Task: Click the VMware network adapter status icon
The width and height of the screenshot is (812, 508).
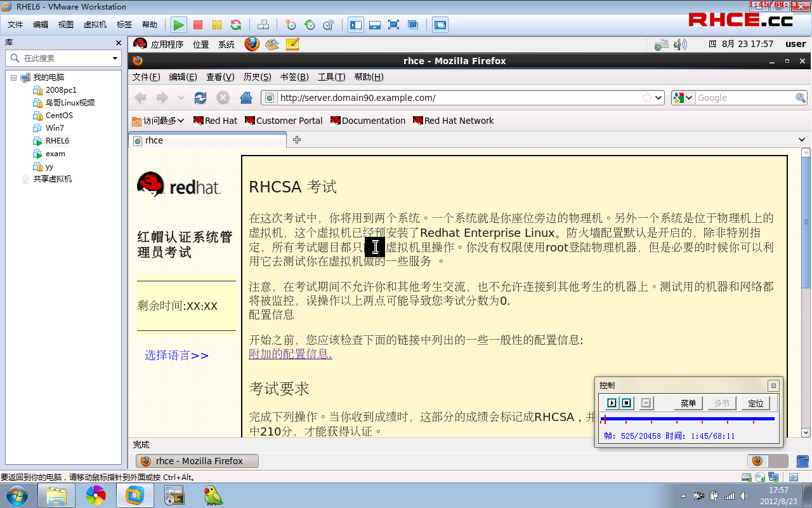Action: [x=774, y=478]
